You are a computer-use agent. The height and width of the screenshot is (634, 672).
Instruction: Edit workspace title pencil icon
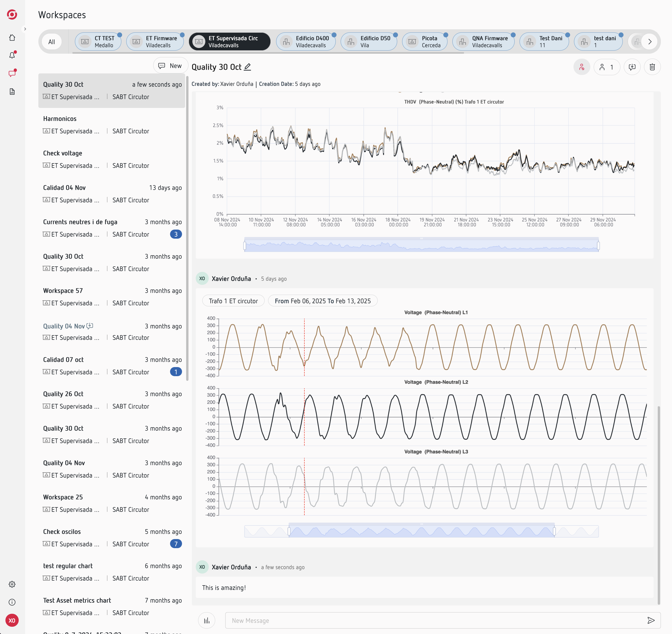coord(247,67)
